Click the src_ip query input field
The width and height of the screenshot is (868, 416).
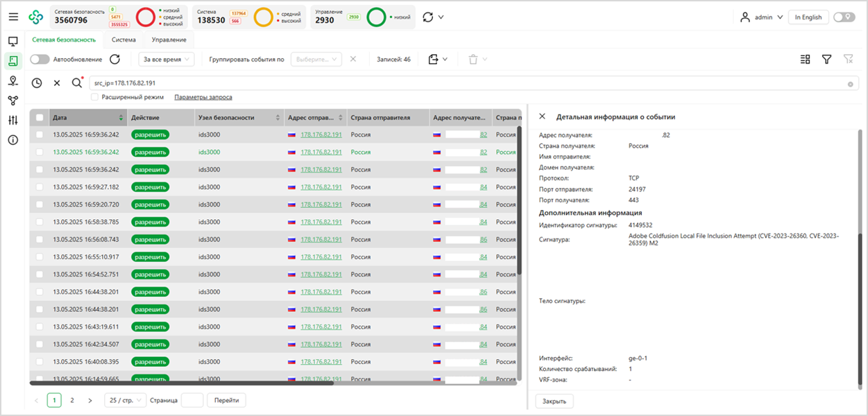tap(465, 83)
